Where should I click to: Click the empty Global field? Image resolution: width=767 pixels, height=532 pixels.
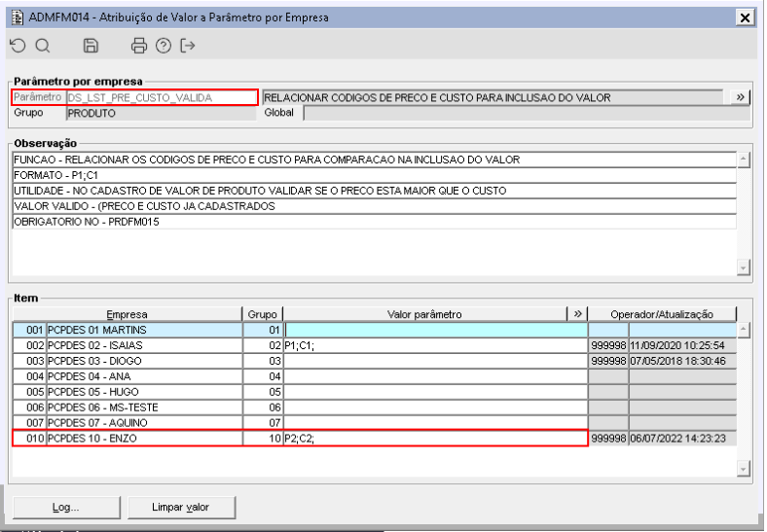coord(527,113)
